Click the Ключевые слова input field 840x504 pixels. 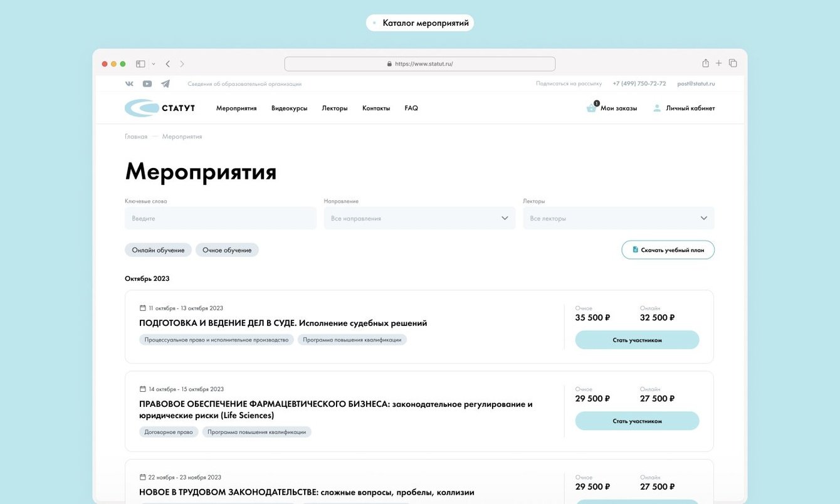(x=221, y=218)
